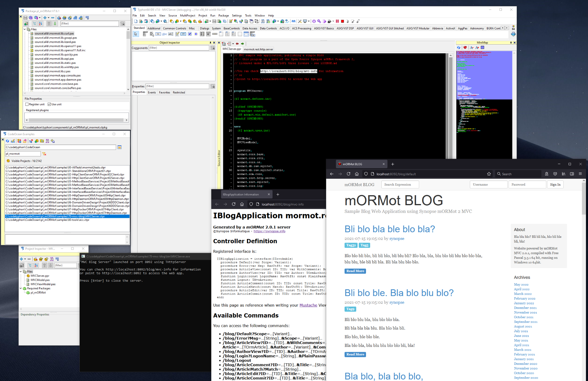Select radio button component in Standard palette
This screenshot has height=381, width=588.
(x=196, y=34)
